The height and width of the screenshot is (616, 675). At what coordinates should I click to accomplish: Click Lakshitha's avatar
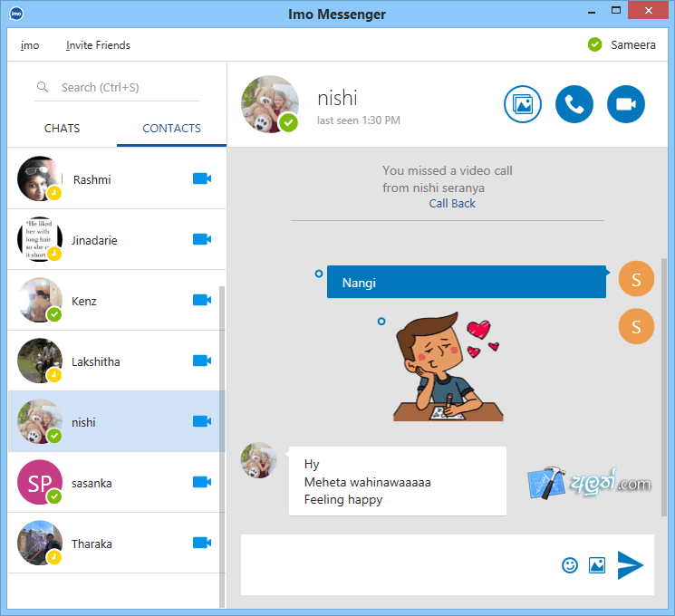[40, 361]
